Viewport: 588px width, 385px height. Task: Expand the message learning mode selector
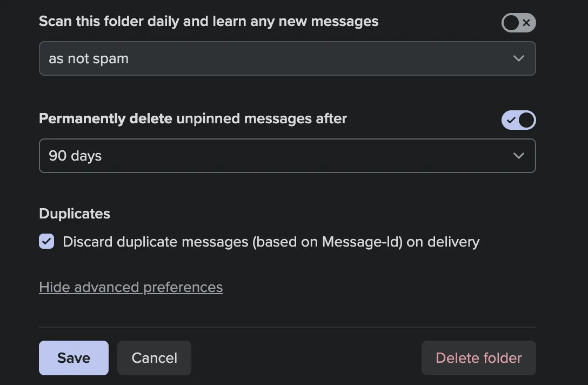(x=287, y=58)
